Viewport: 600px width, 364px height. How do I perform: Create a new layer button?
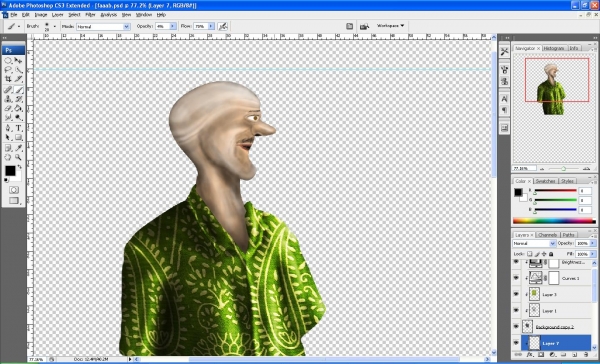click(574, 355)
